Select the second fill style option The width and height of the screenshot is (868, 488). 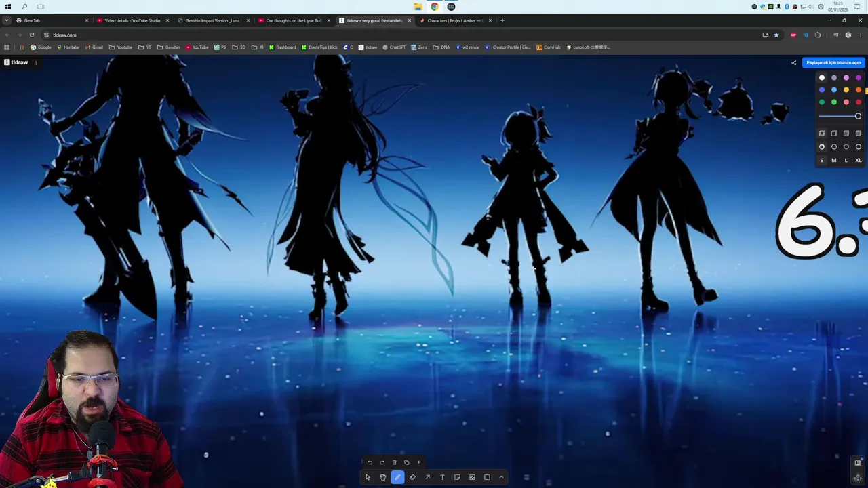pyautogui.click(x=834, y=134)
